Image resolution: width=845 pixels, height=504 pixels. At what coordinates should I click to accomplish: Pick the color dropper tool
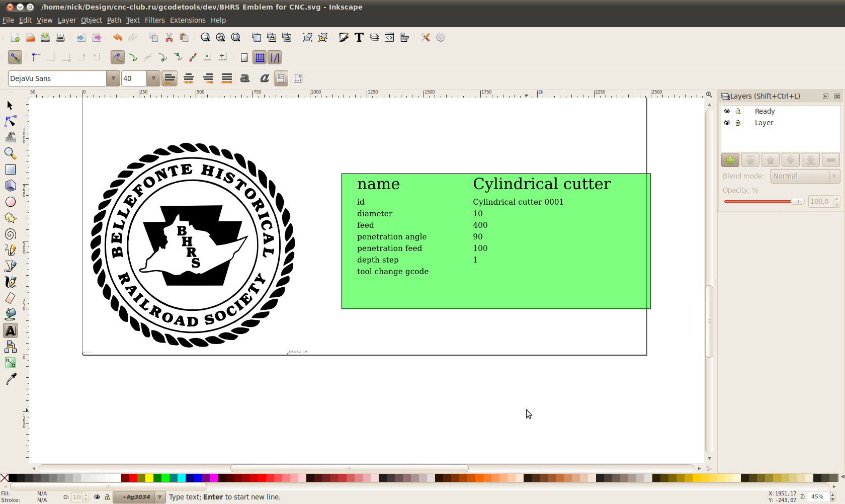10,379
